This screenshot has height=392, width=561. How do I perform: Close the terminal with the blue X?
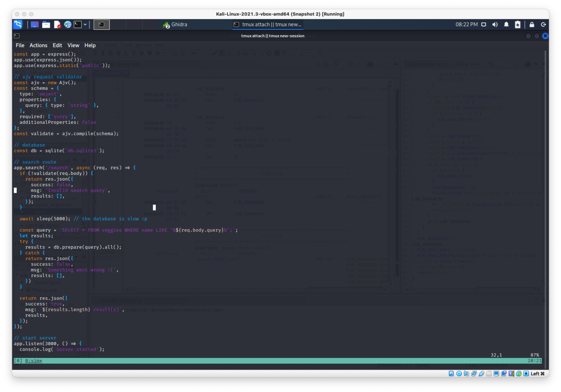pos(545,36)
